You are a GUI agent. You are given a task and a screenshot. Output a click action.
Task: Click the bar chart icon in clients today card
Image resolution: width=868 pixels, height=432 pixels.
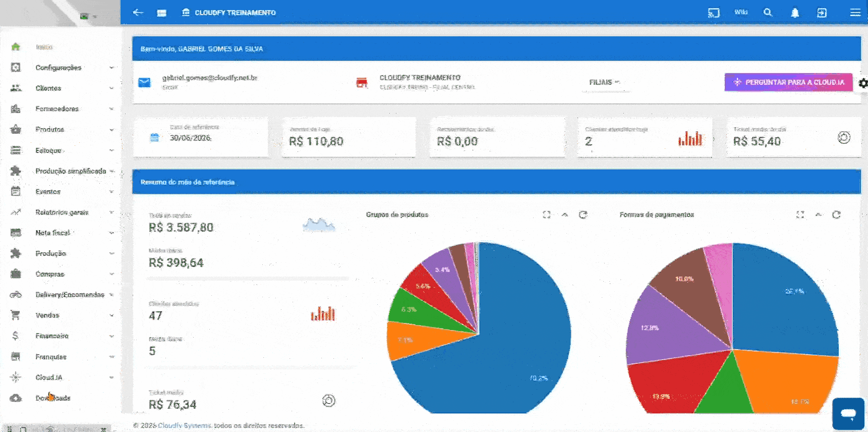coord(690,138)
